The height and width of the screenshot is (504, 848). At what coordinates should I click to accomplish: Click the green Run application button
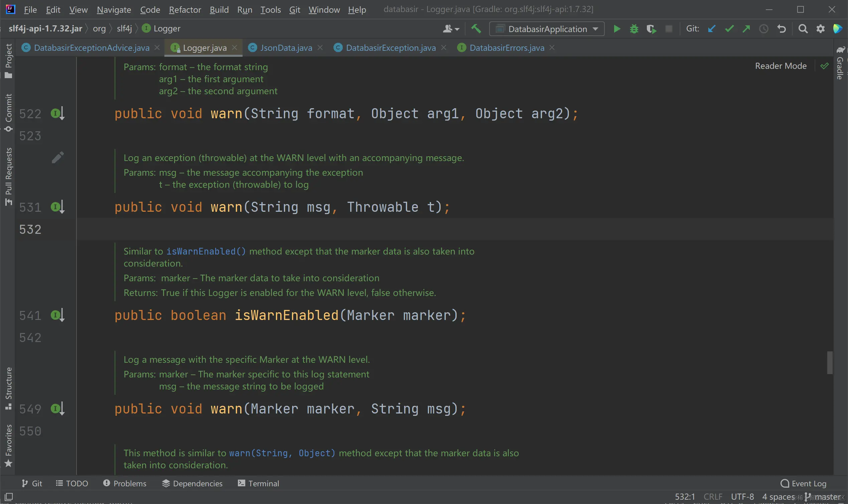(617, 29)
